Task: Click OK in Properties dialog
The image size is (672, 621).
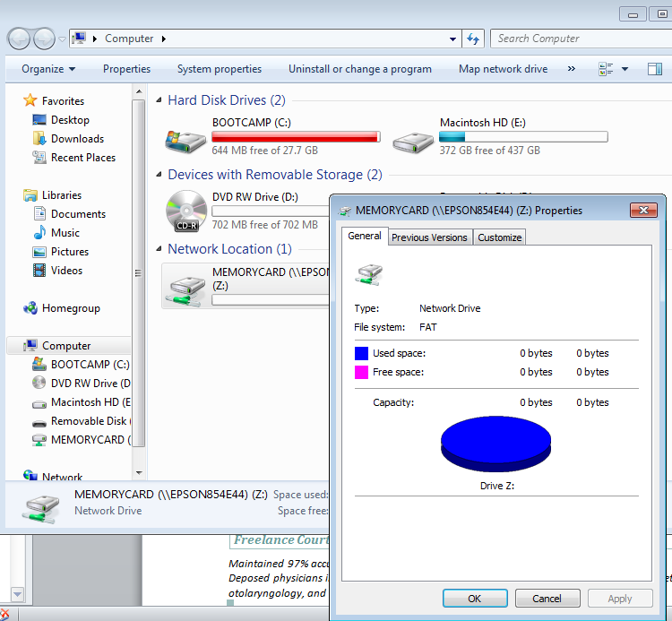Action: click(475, 599)
